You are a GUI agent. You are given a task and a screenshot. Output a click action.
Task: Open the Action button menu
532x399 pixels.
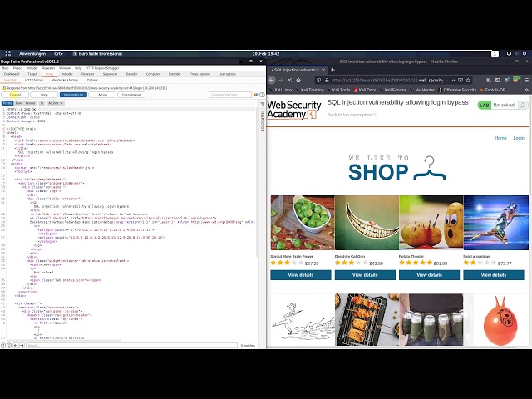click(102, 95)
